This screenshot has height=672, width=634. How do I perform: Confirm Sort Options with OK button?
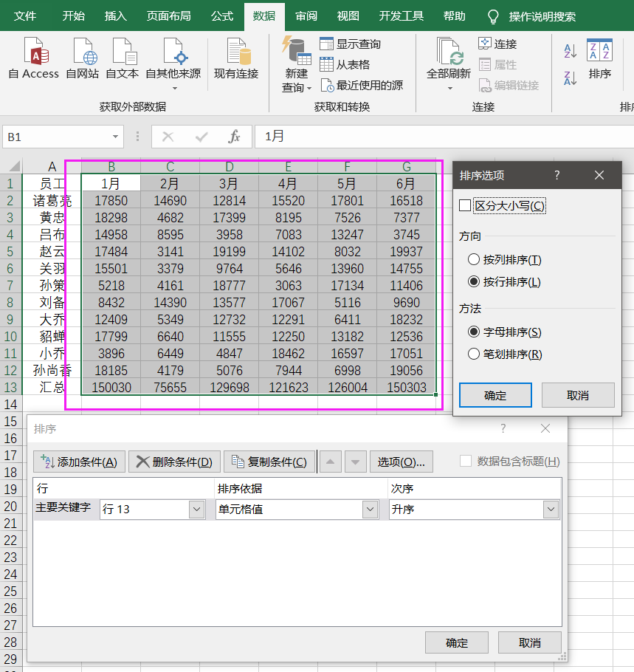[496, 395]
